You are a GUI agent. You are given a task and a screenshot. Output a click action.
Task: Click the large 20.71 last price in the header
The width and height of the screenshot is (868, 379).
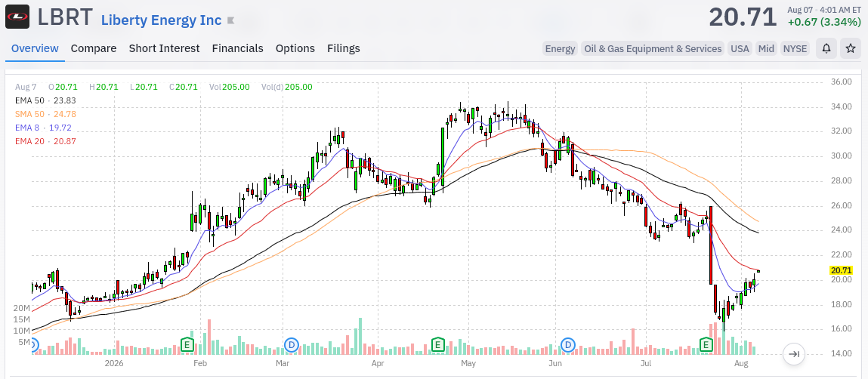743,17
